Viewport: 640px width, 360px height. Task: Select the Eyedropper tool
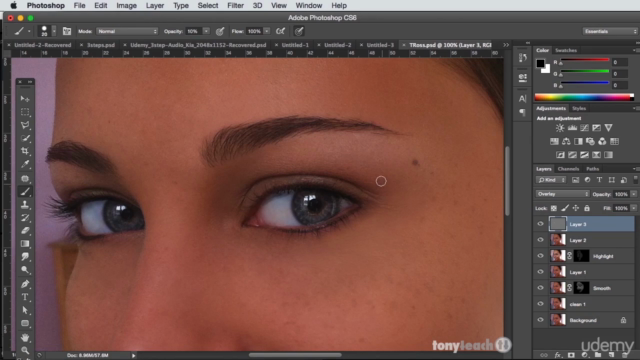click(25, 164)
